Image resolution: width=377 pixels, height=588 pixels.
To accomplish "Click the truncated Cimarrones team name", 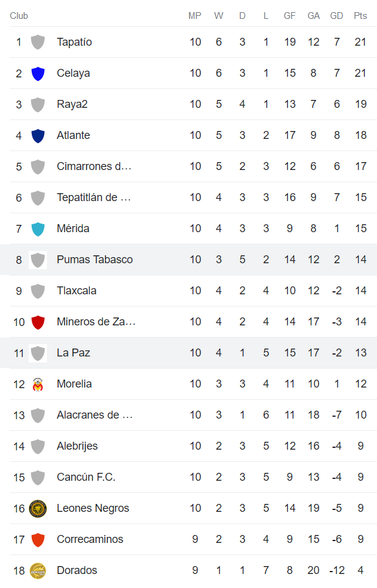I will 94,167.
